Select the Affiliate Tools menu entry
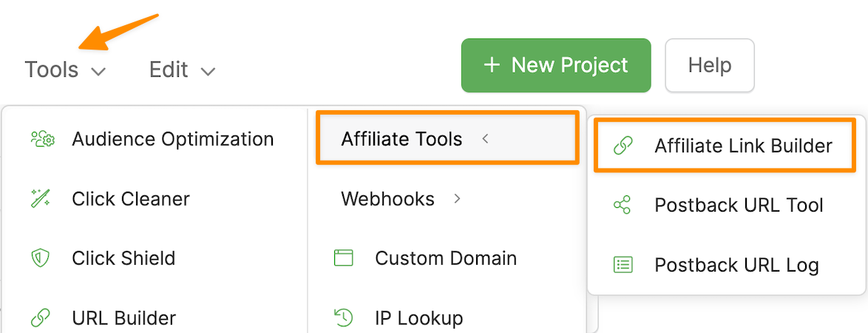 [x=401, y=139]
